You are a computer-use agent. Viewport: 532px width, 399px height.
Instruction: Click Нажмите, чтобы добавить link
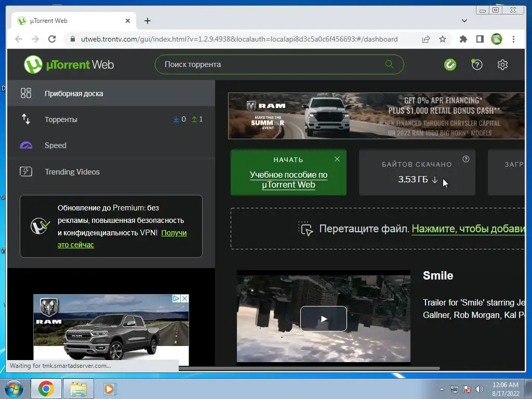coord(468,229)
